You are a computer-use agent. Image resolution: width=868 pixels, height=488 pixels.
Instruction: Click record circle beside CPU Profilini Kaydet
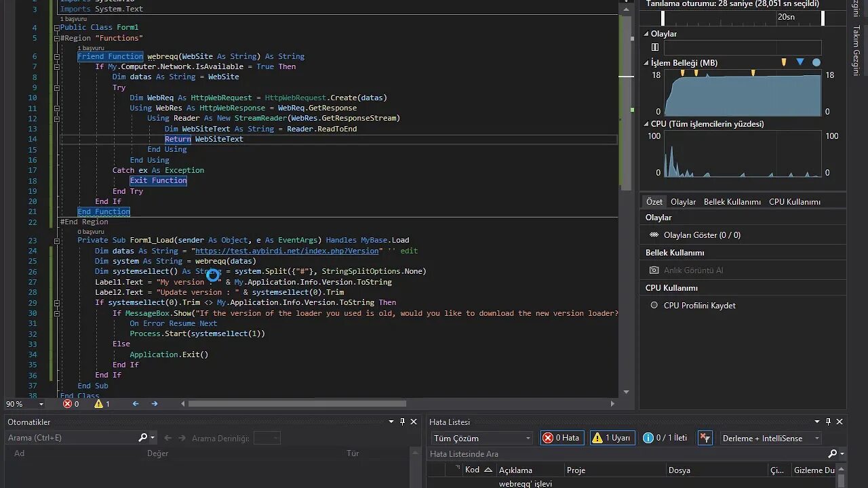pos(654,305)
